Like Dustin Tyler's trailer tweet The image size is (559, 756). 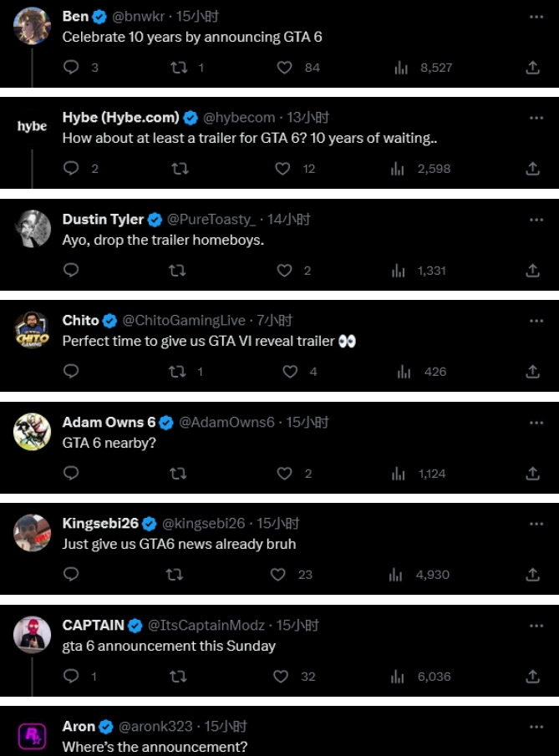[x=285, y=271]
